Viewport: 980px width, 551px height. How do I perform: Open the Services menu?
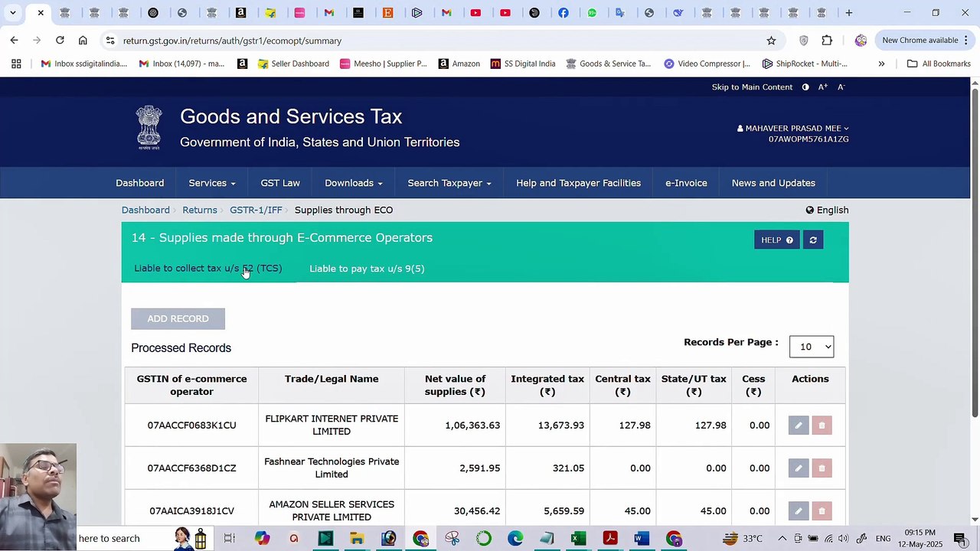click(x=212, y=183)
